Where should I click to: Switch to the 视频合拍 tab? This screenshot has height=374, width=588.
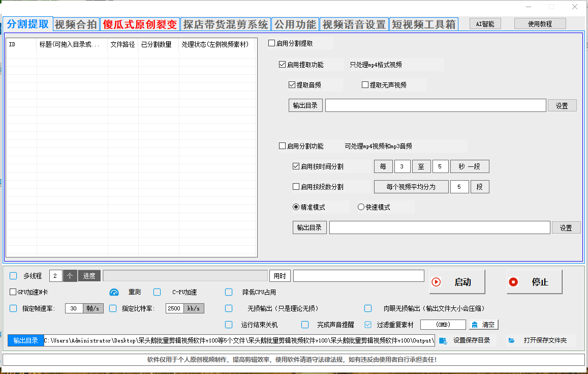coord(76,23)
